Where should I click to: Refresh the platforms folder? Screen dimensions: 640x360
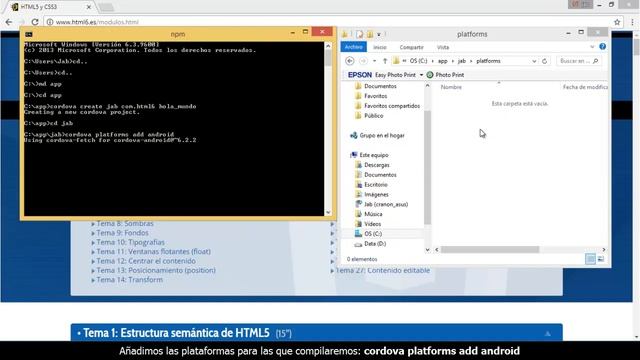[x=544, y=61]
